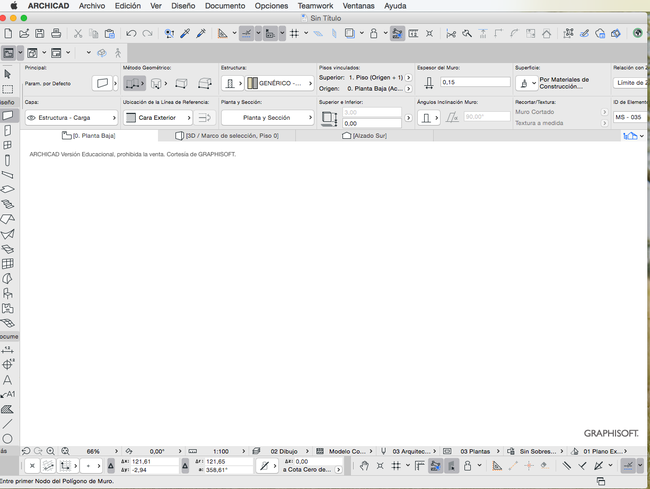Open the Documento menu
Image resolution: width=650 pixels, height=489 pixels.
(x=225, y=6)
